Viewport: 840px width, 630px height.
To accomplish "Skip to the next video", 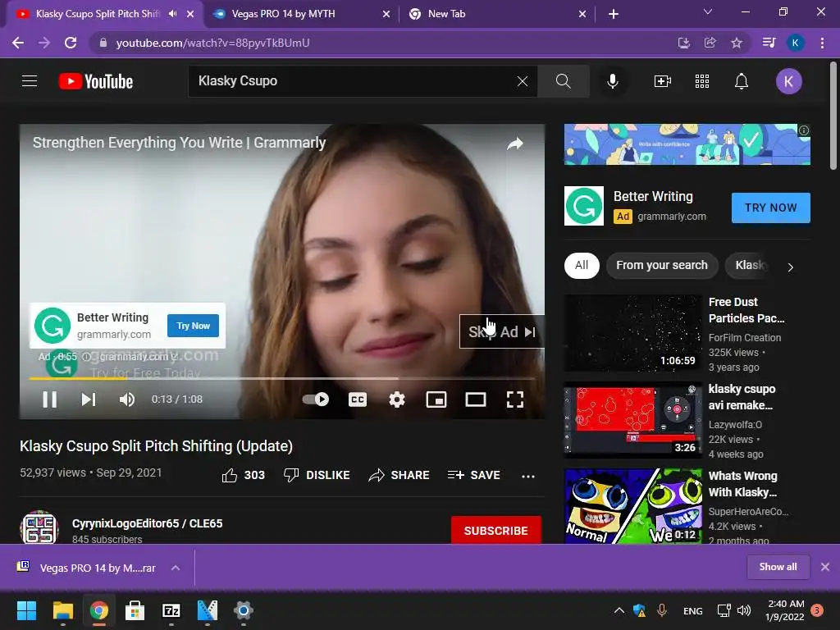I will (89, 399).
